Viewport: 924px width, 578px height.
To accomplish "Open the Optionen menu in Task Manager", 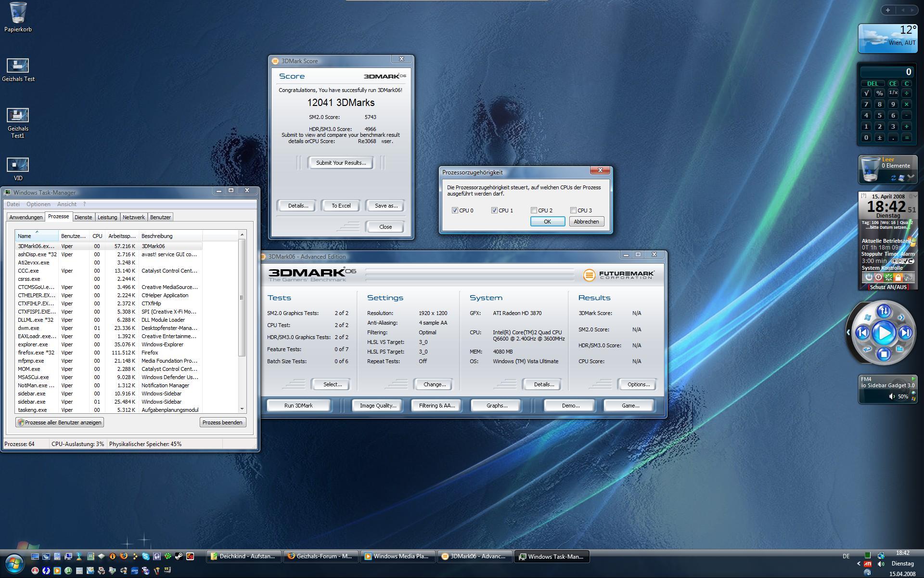I will 38,204.
